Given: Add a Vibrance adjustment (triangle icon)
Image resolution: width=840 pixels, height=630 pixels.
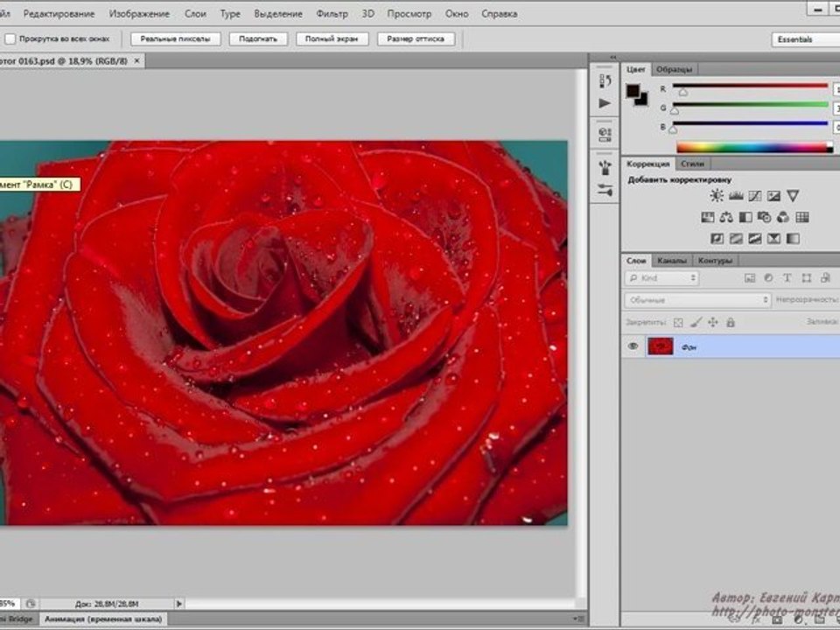Looking at the screenshot, I should tap(793, 195).
